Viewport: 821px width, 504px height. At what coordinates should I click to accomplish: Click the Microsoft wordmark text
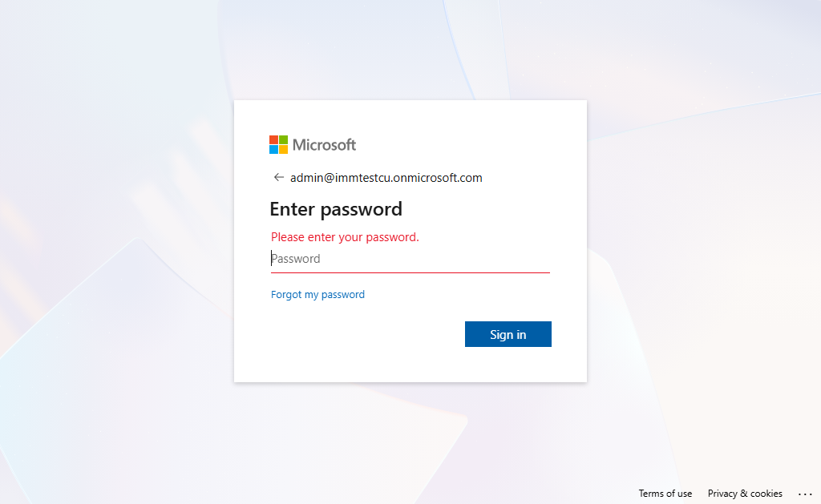324,145
